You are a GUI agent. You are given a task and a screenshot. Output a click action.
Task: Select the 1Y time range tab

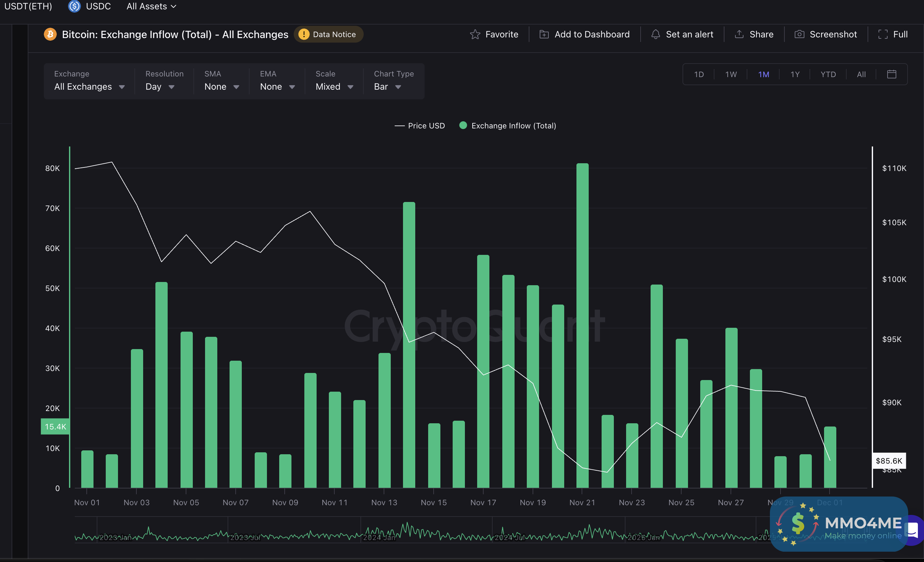coord(795,74)
